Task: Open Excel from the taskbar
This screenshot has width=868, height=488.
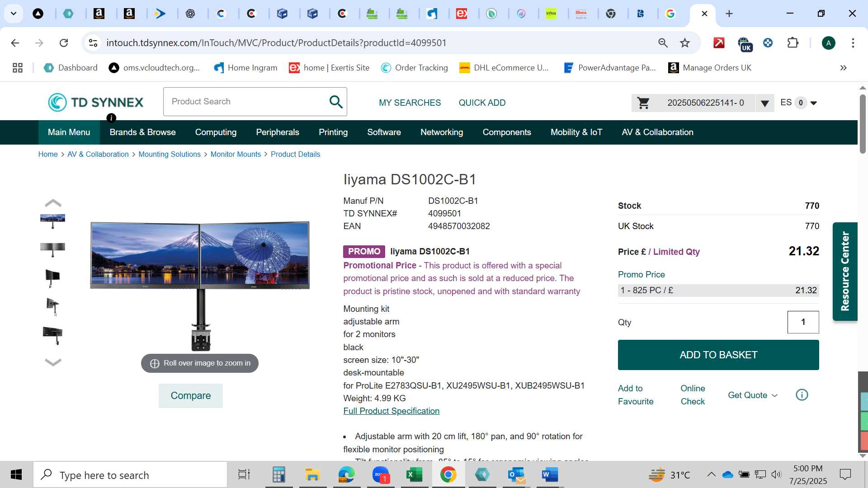Action: 414,475
